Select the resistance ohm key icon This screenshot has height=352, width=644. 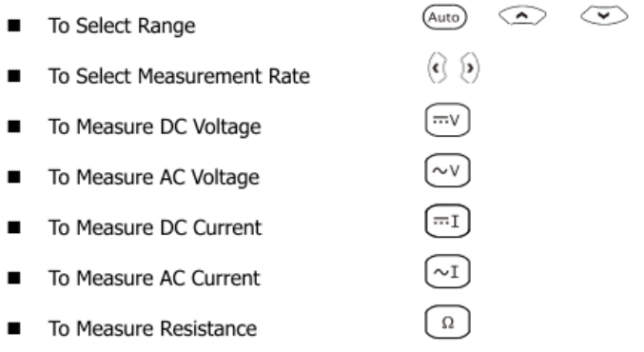pos(447,322)
